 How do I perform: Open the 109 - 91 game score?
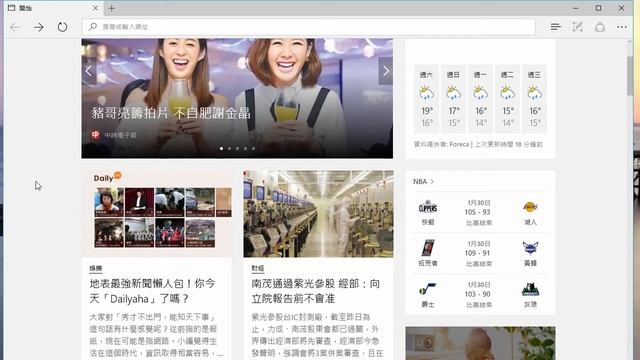[478, 253]
